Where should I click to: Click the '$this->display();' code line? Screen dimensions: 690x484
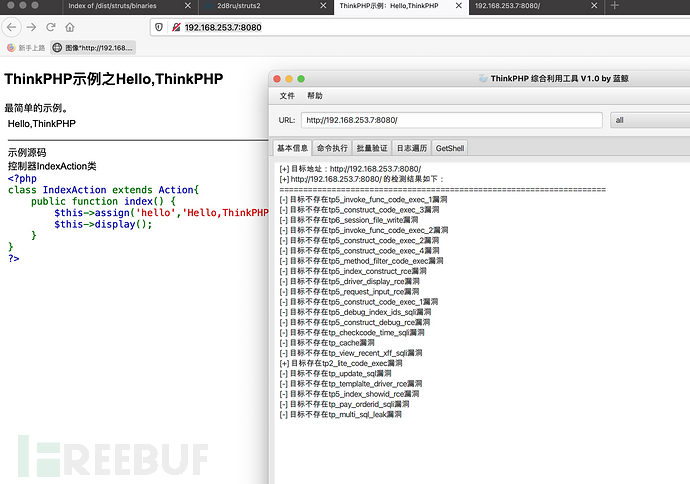[103, 224]
